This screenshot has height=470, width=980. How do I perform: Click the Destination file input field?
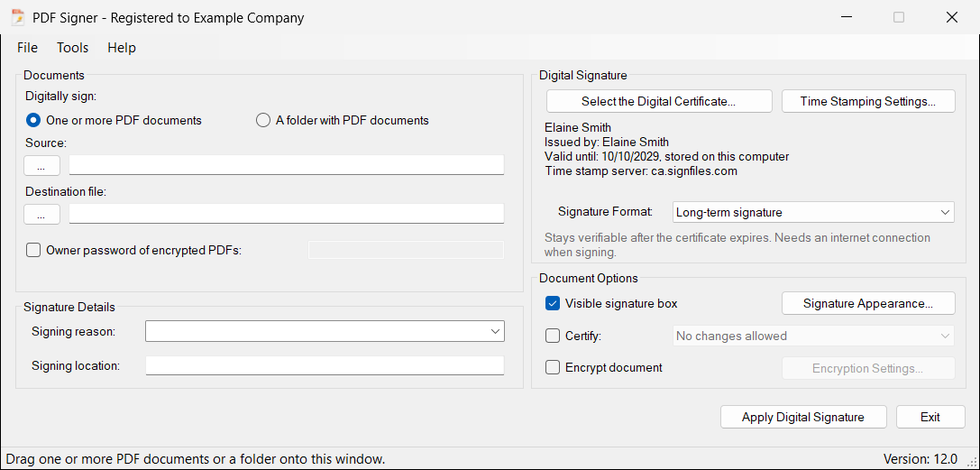pyautogui.click(x=287, y=214)
